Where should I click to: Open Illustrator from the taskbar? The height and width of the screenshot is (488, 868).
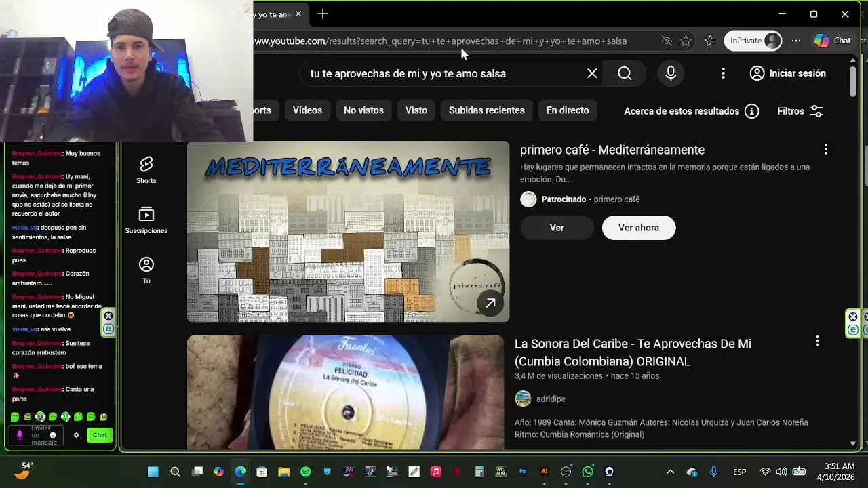544,472
